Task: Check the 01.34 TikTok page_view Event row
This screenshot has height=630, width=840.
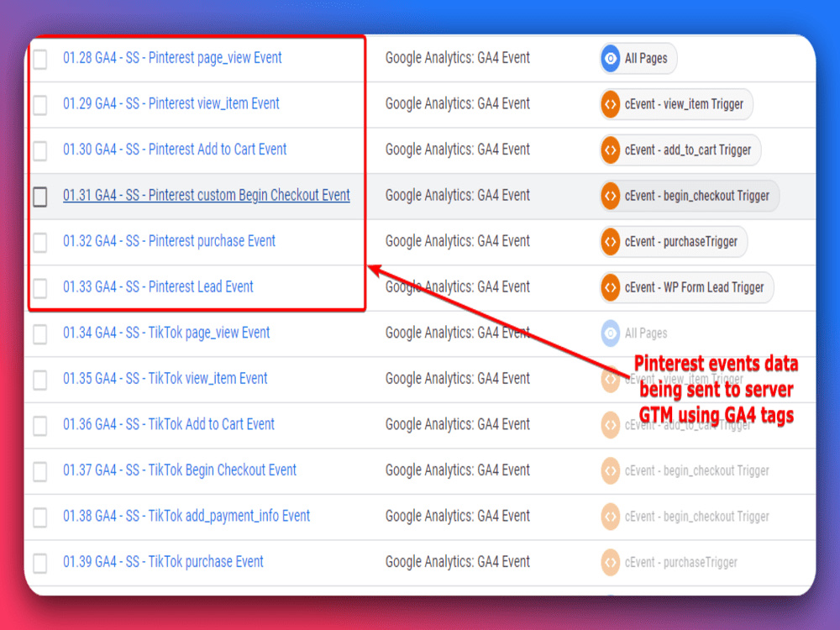Action: pyautogui.click(x=40, y=333)
